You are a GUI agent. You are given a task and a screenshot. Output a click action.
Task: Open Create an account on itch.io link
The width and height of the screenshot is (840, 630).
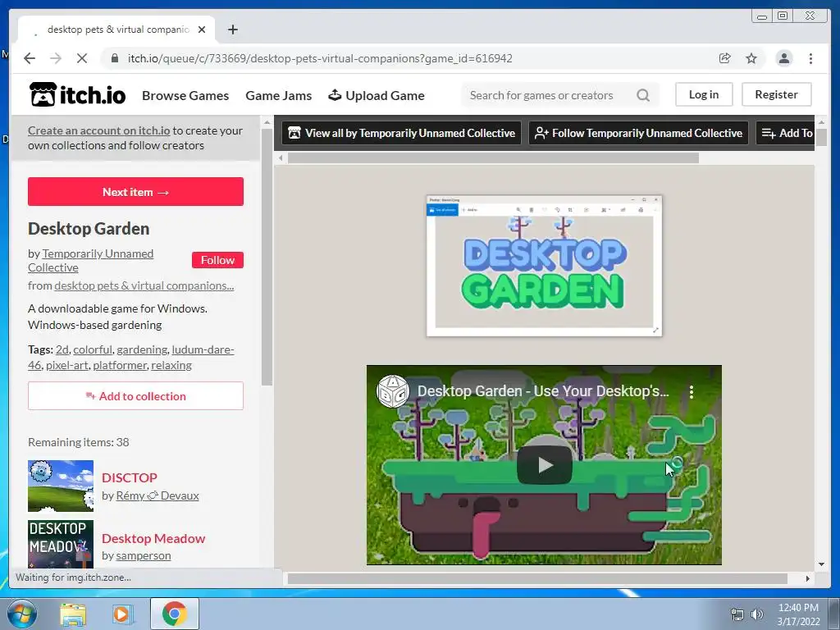(x=99, y=130)
